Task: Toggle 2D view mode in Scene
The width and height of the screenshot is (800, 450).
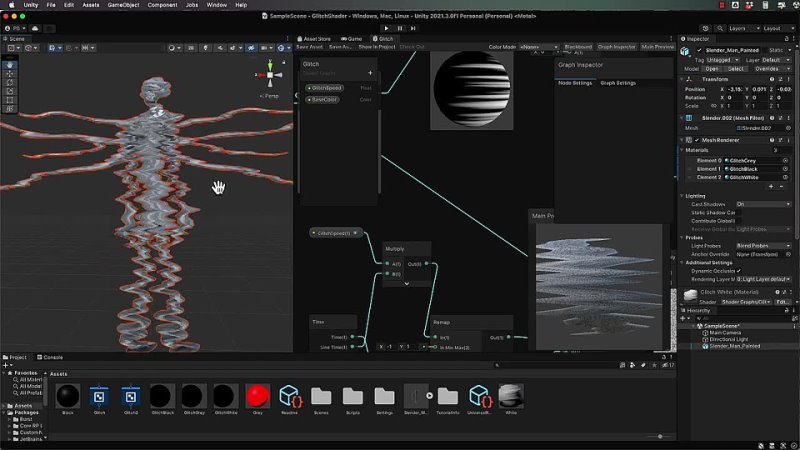Action: pyautogui.click(x=191, y=47)
